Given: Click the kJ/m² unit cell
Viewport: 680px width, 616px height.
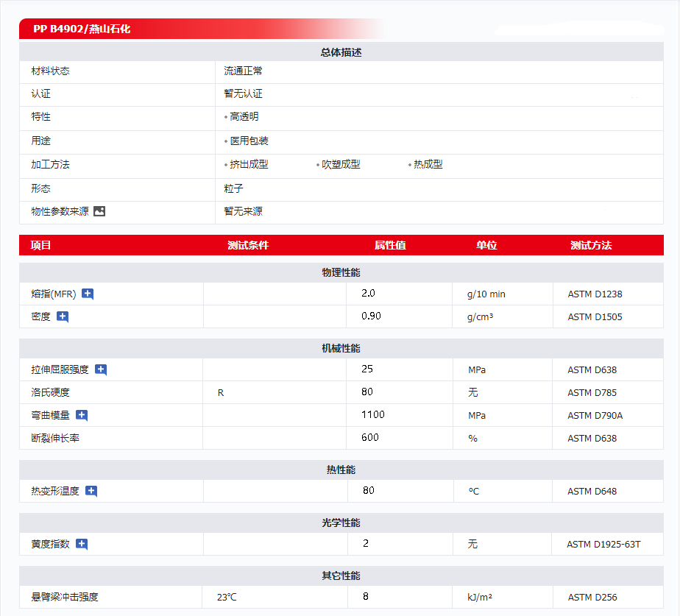Looking at the screenshot, I should click(480, 598).
